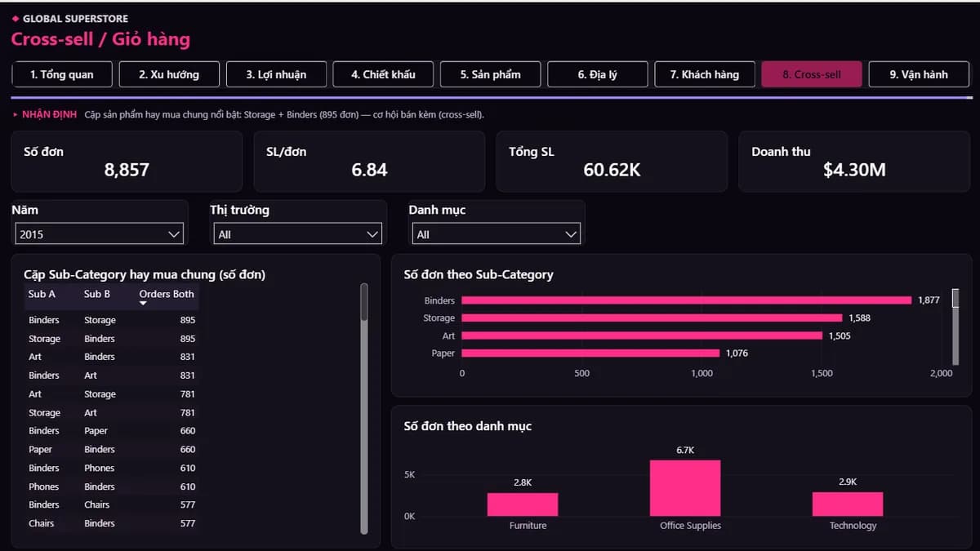Select row Chairs Binders 577
The height and width of the screenshot is (551, 980).
pyautogui.click(x=112, y=523)
